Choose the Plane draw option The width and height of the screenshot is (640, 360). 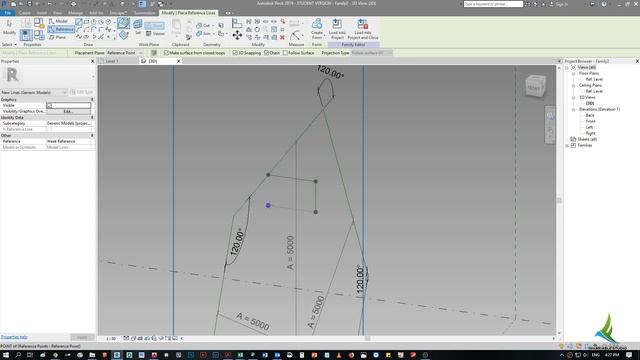pyautogui.click(x=58, y=37)
